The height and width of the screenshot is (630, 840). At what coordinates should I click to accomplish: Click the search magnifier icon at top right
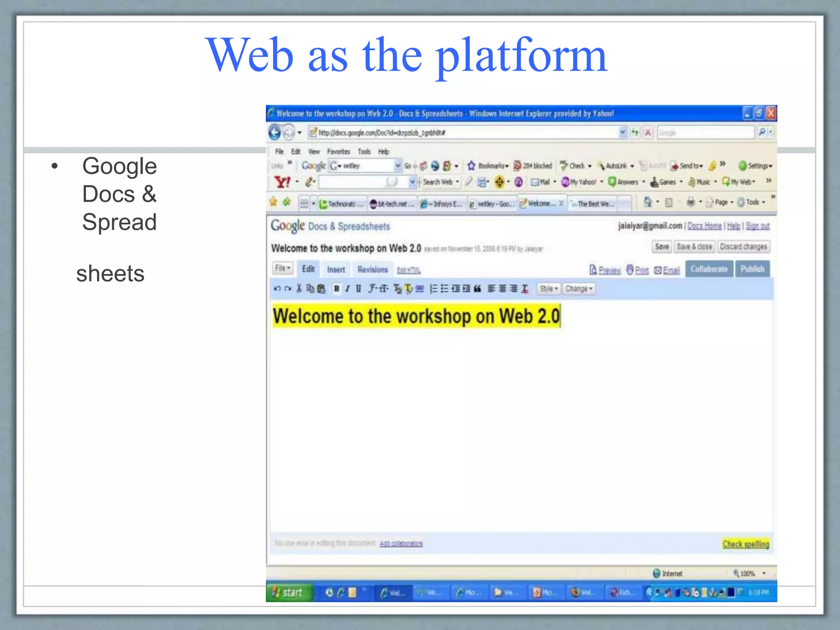(762, 132)
